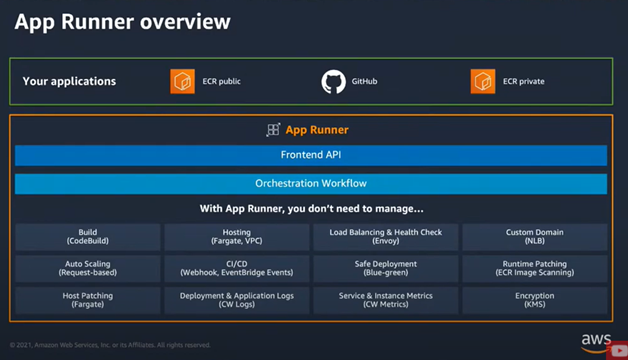Image resolution: width=628 pixels, height=360 pixels.
Task: Click "With App Runner, you don't need to manage..." text
Action: (x=311, y=209)
